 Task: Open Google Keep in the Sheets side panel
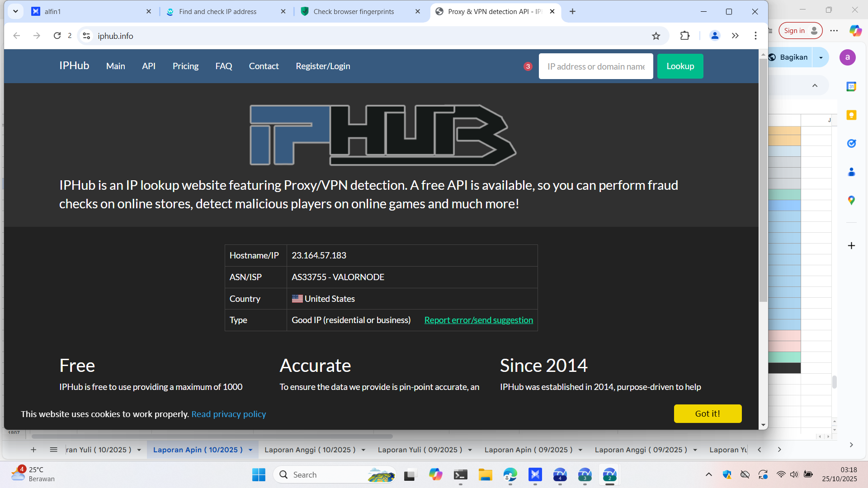point(851,115)
